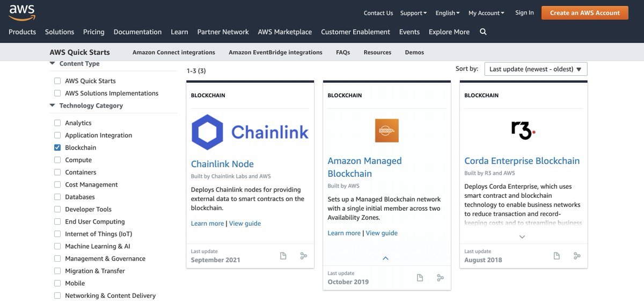Screen dimensions: 644x301
Task: Open the Learn menu
Action: pyautogui.click(x=179, y=32)
